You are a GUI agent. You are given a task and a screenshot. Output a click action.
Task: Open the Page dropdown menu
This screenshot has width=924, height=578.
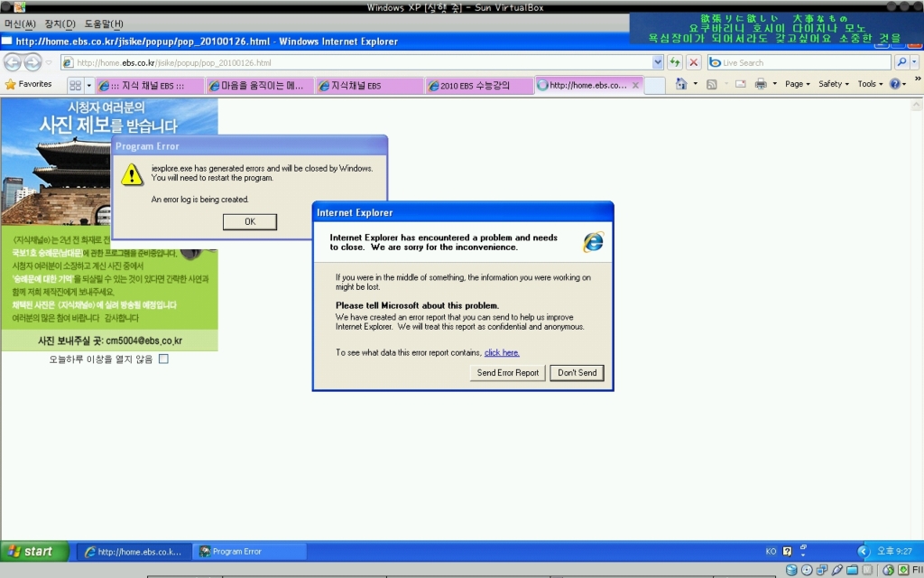798,84
